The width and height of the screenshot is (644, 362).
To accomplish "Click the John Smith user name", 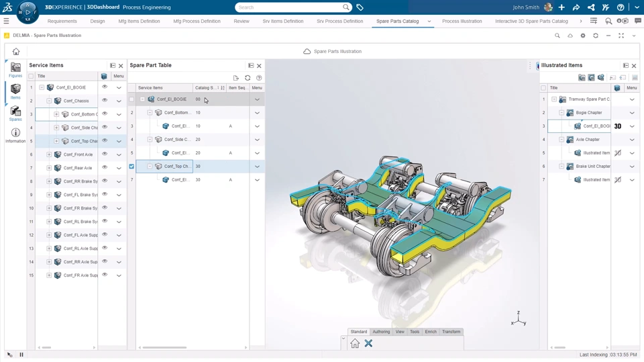I will [x=526, y=7].
